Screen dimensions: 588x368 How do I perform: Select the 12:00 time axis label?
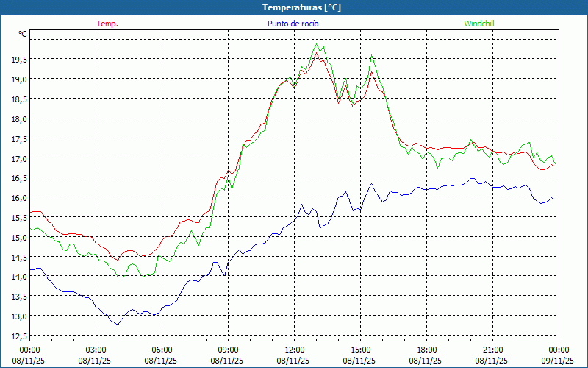(294, 350)
